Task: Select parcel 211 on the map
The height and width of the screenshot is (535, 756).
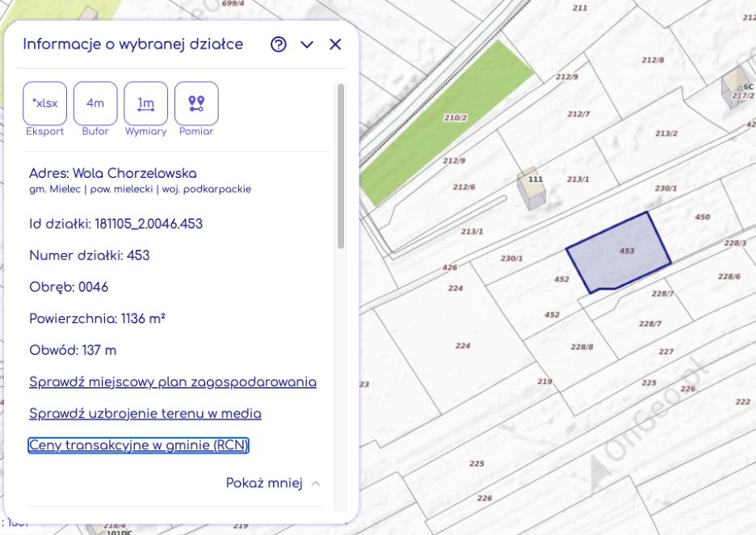Action: tap(580, 8)
